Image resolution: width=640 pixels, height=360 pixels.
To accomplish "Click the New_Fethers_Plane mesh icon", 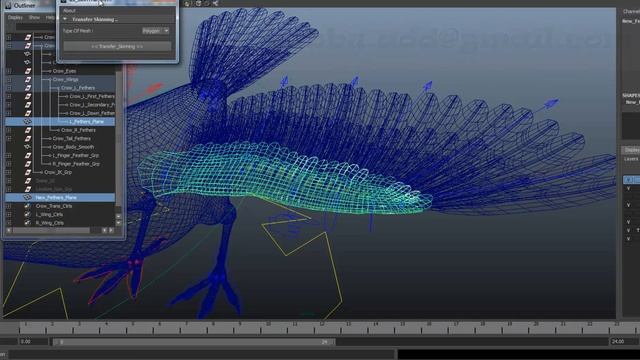I will [28, 198].
